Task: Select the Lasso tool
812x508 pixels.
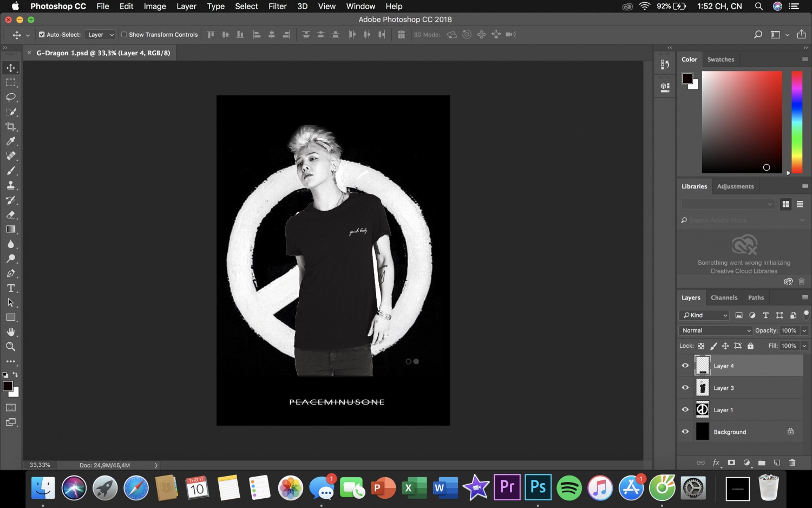Action: (11, 97)
